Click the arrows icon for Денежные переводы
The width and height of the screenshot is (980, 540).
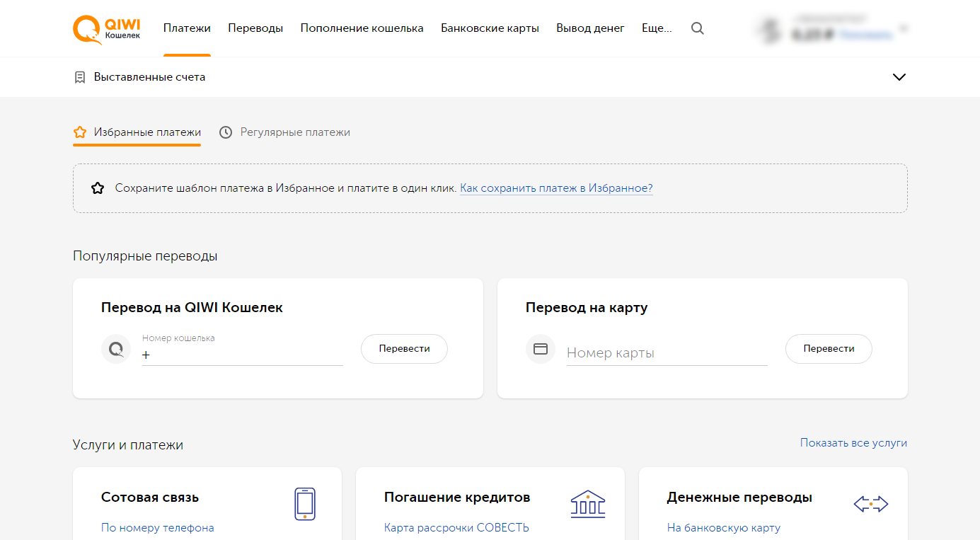pyautogui.click(x=871, y=503)
